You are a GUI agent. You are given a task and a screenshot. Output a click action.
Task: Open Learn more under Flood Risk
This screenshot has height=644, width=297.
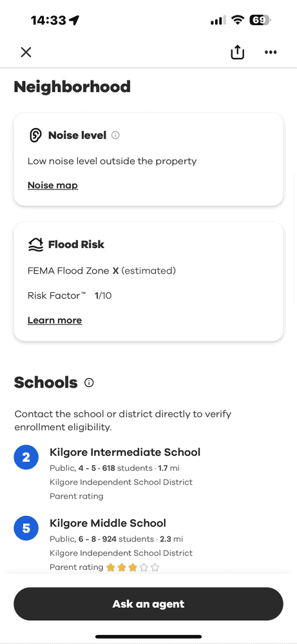55,320
